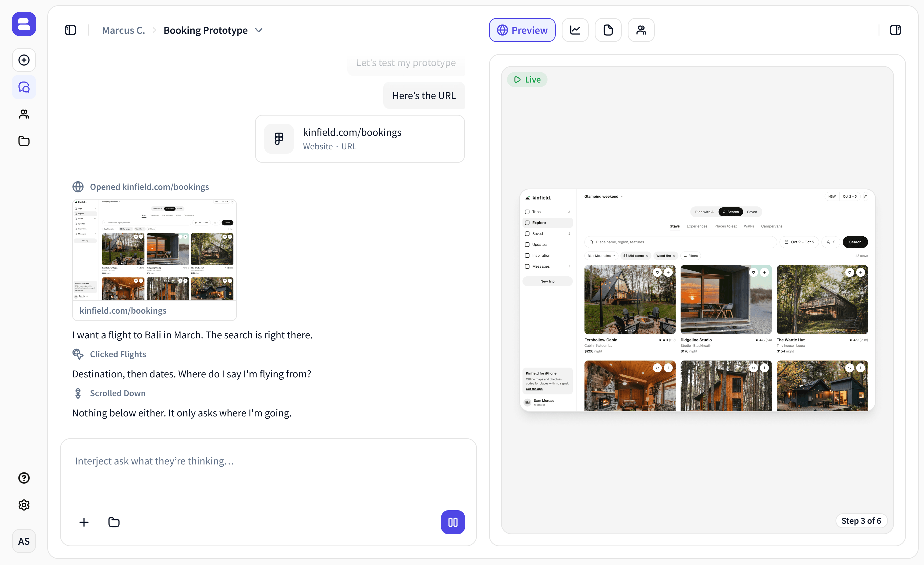Pause the session with pause button

coord(452,522)
